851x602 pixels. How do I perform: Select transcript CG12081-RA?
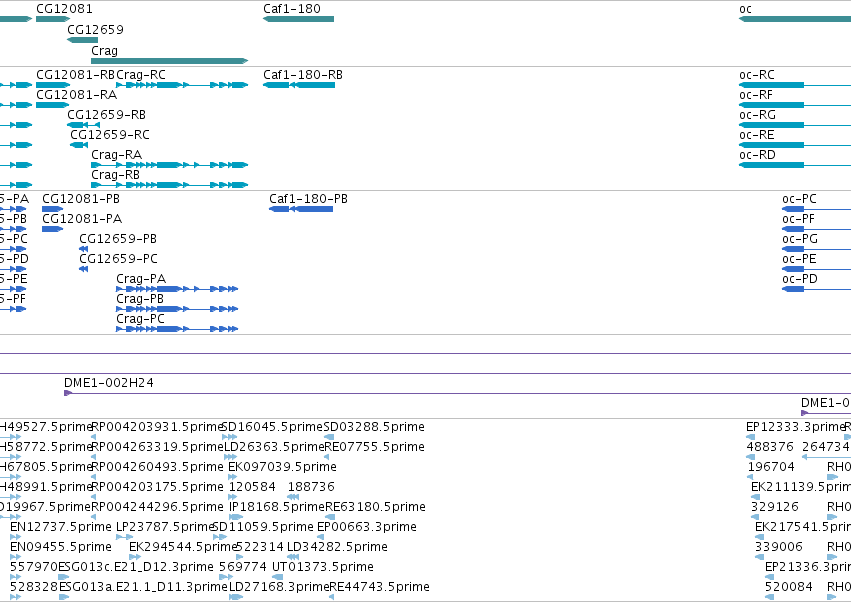coord(52,105)
